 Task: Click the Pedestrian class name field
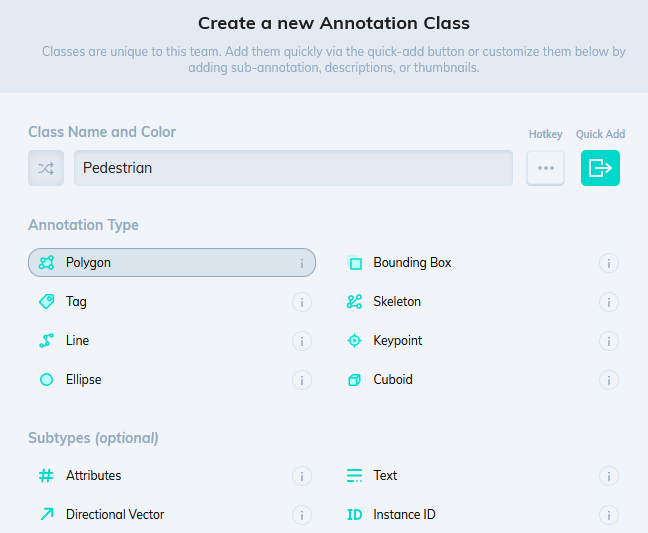[x=293, y=168]
